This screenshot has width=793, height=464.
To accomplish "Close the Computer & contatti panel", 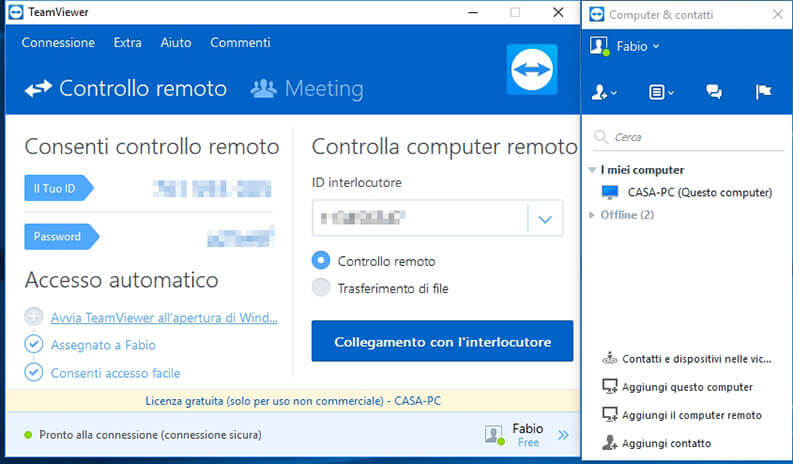I will [x=778, y=15].
